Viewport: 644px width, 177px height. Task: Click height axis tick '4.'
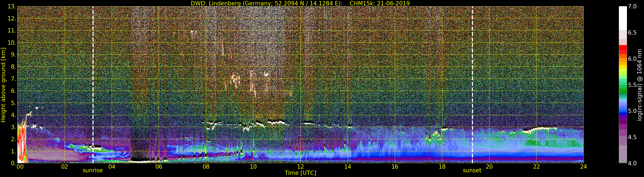(13, 115)
